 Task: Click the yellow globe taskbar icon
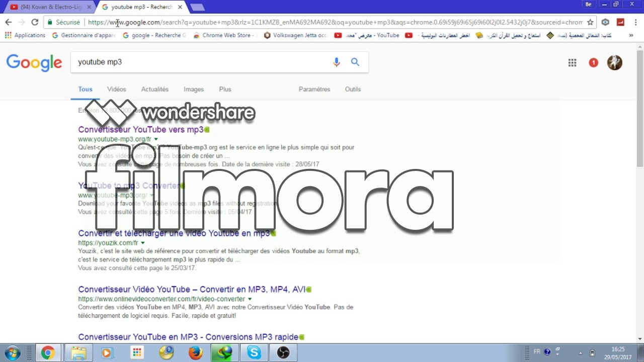(x=166, y=353)
